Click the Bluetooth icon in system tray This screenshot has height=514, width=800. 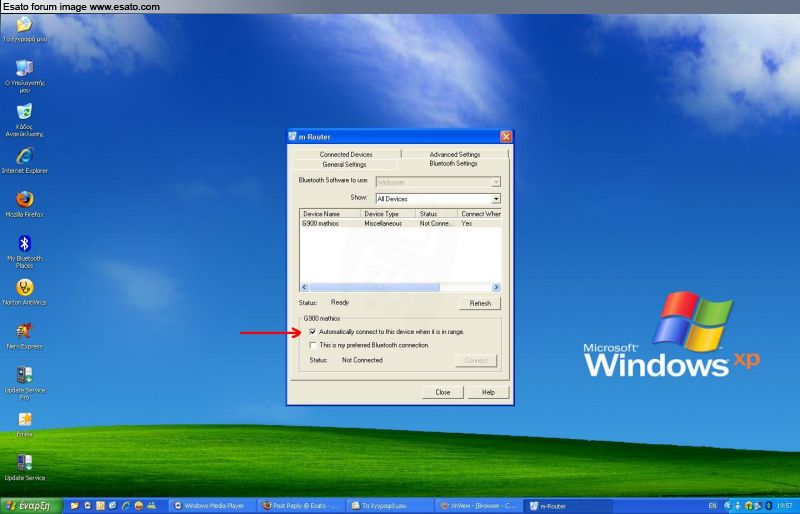point(768,506)
